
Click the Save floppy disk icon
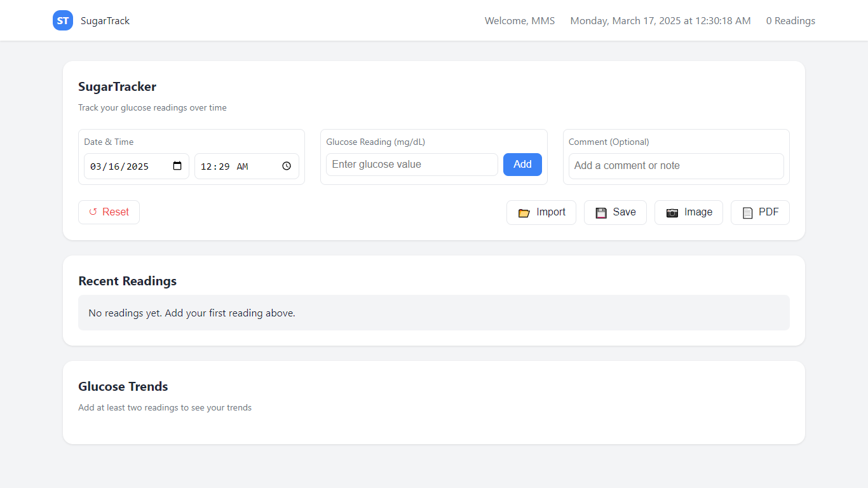(x=600, y=213)
